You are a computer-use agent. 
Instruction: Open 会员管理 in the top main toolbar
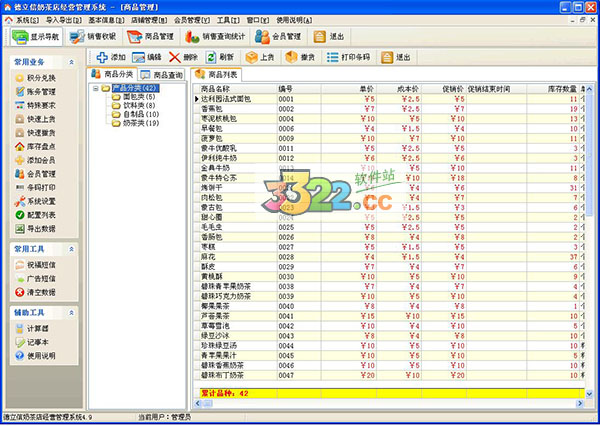coord(278,37)
